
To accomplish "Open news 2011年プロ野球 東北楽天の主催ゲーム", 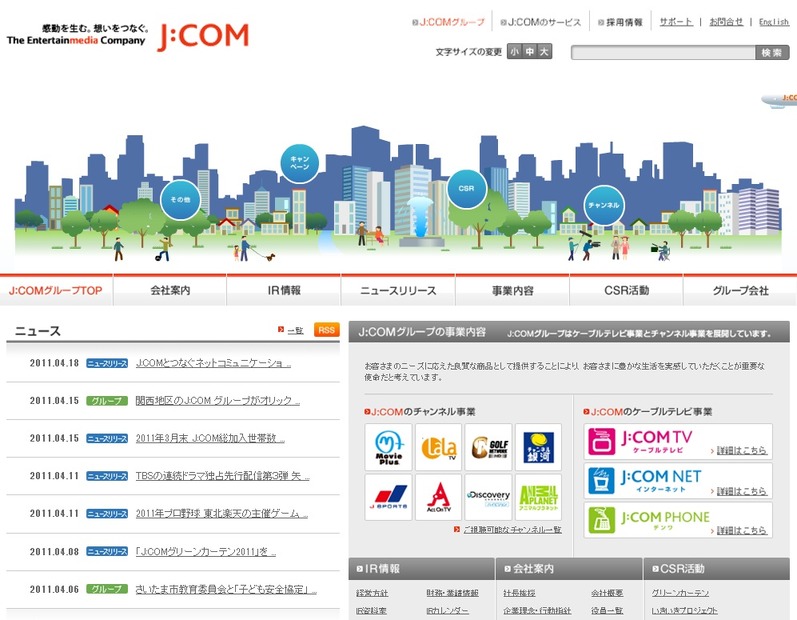I will coord(222,513).
